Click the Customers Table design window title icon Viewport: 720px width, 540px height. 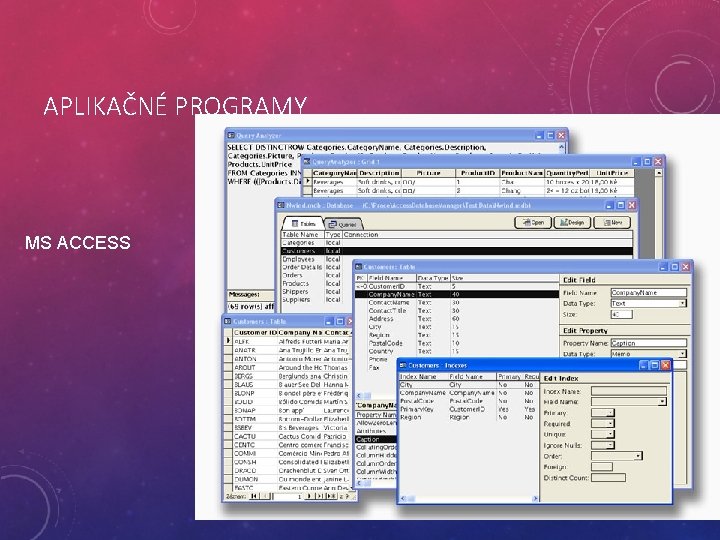pyautogui.click(x=359, y=266)
